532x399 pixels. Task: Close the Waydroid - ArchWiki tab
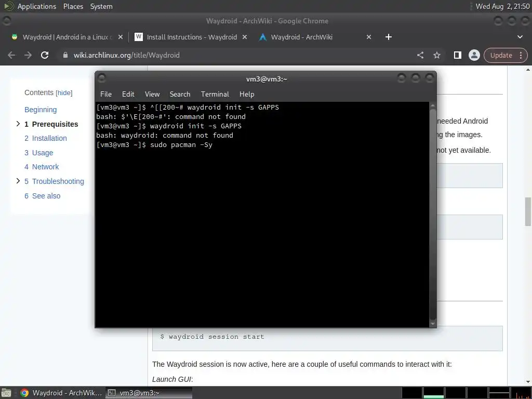369,37
